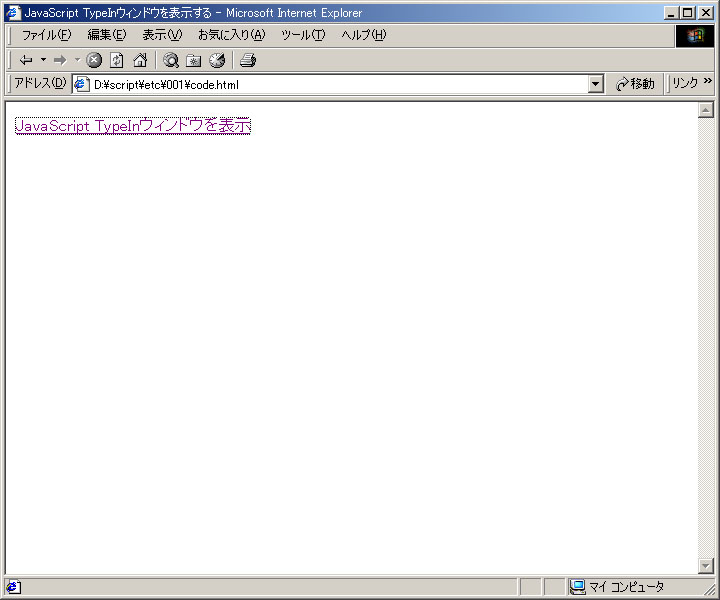This screenshot has height=600, width=720.
Task: Open the 表示(V) menu
Action: coord(162,35)
